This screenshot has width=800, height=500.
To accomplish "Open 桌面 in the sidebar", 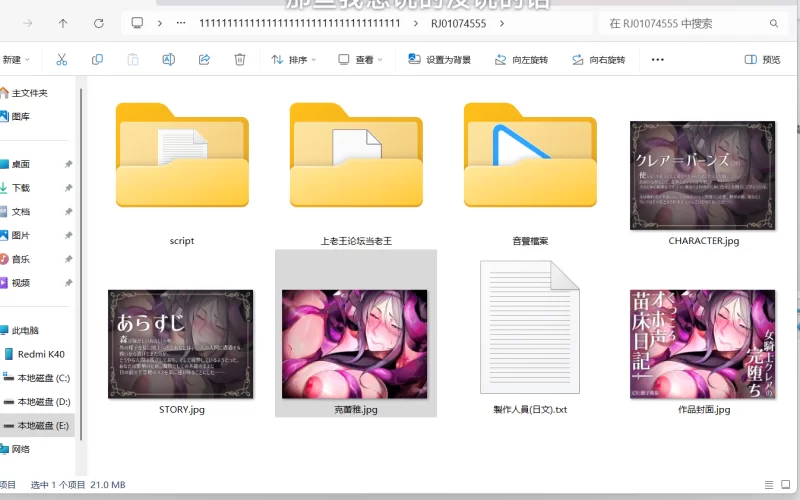I will [20, 164].
